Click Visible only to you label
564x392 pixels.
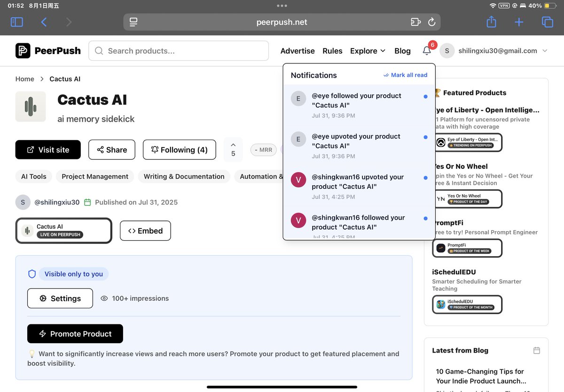click(x=74, y=274)
